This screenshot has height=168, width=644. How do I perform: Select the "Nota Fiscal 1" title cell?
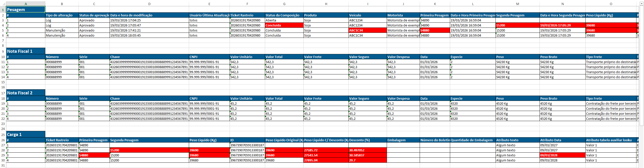tap(26, 51)
